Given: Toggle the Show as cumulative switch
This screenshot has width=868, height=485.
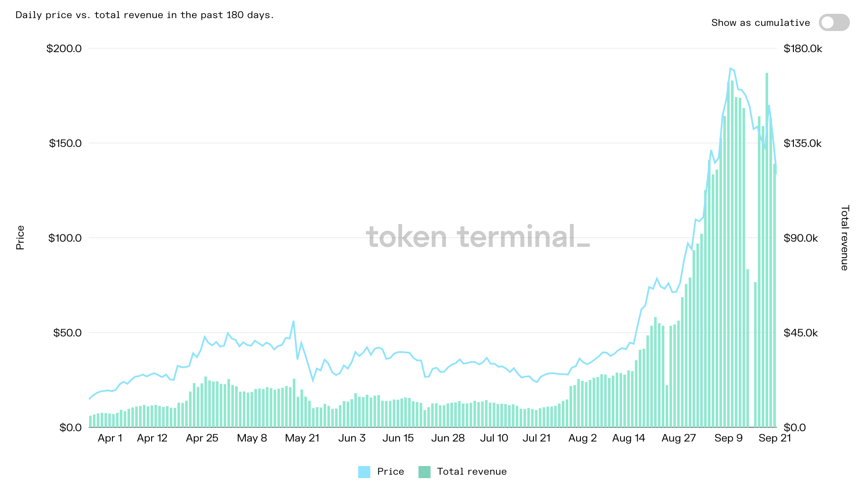Looking at the screenshot, I should pyautogui.click(x=834, y=22).
